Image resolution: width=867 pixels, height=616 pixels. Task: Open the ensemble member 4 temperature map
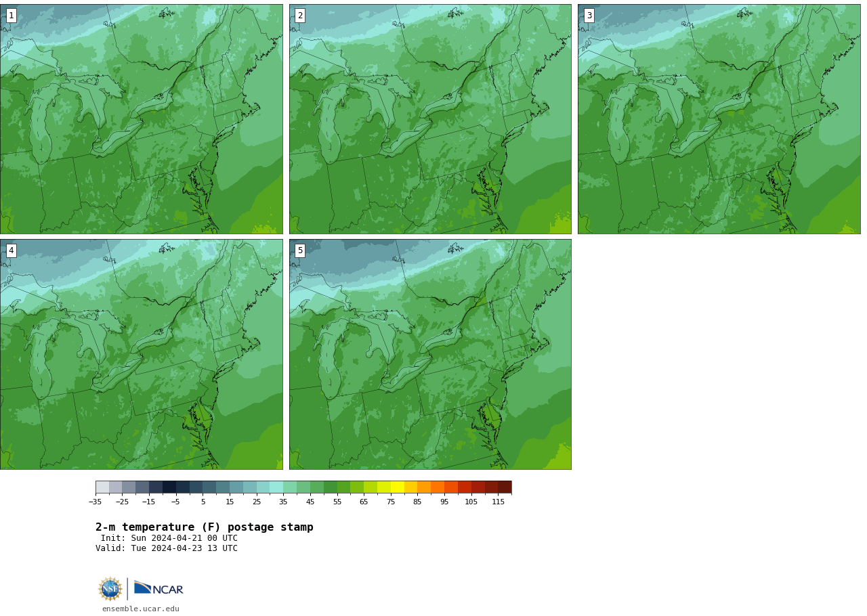[142, 354]
